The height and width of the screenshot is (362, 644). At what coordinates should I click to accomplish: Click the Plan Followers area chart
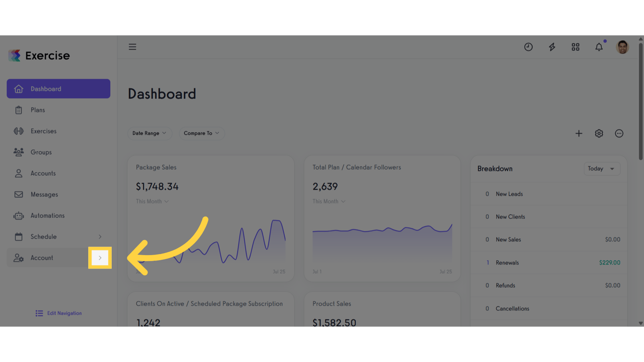pyautogui.click(x=382, y=243)
